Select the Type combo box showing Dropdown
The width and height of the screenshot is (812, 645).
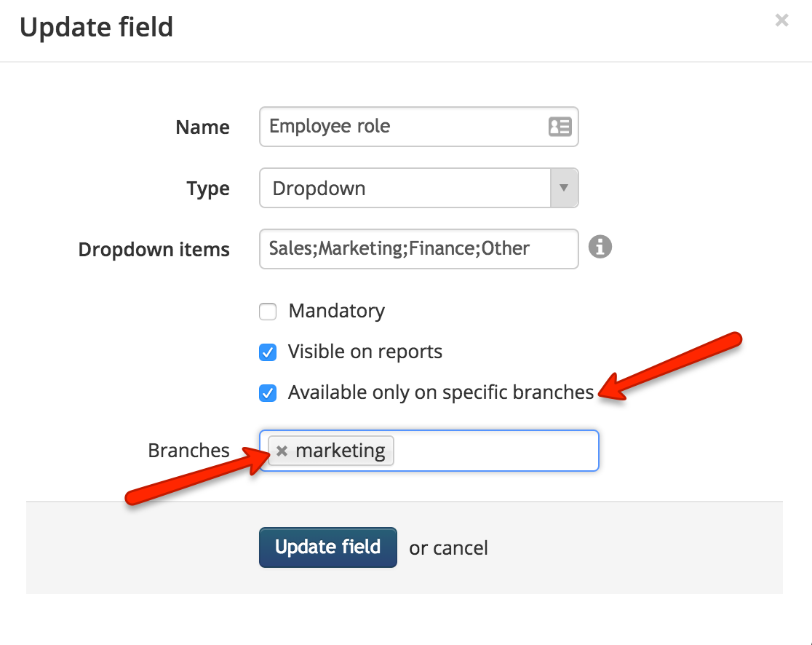pyautogui.click(x=418, y=188)
